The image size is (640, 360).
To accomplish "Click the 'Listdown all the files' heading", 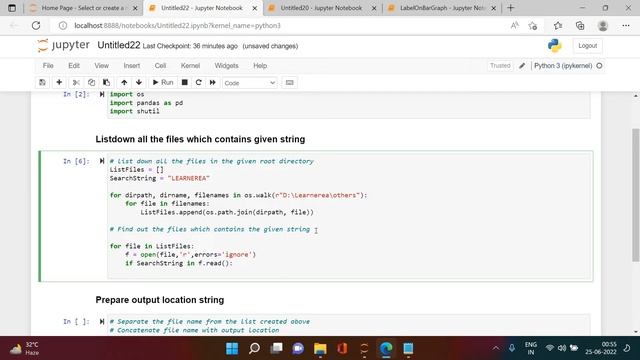I will [200, 139].
